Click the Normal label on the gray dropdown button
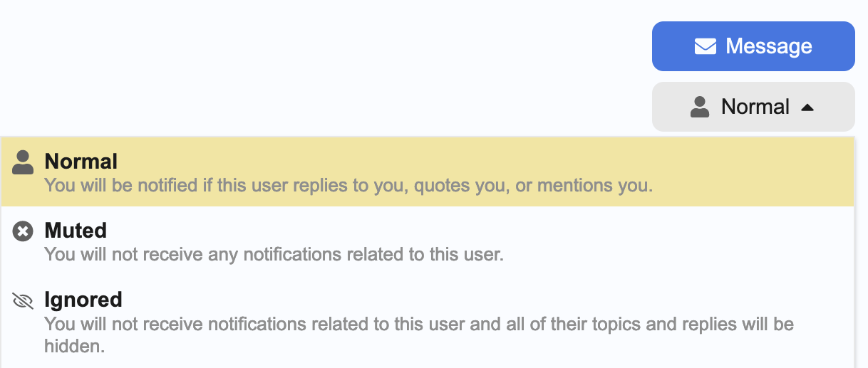Image resolution: width=868 pixels, height=368 pixels. (755, 107)
